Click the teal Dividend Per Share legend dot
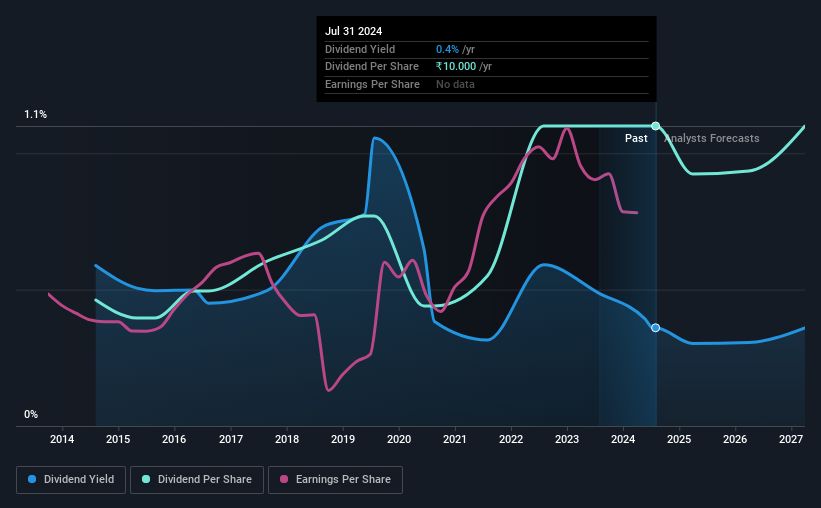The height and width of the screenshot is (508, 821). coord(146,479)
